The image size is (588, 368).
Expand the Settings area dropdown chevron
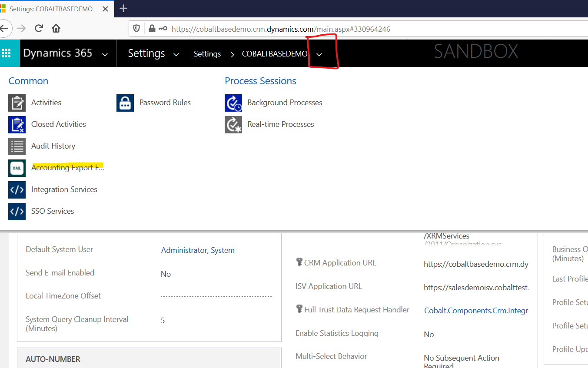coord(176,54)
